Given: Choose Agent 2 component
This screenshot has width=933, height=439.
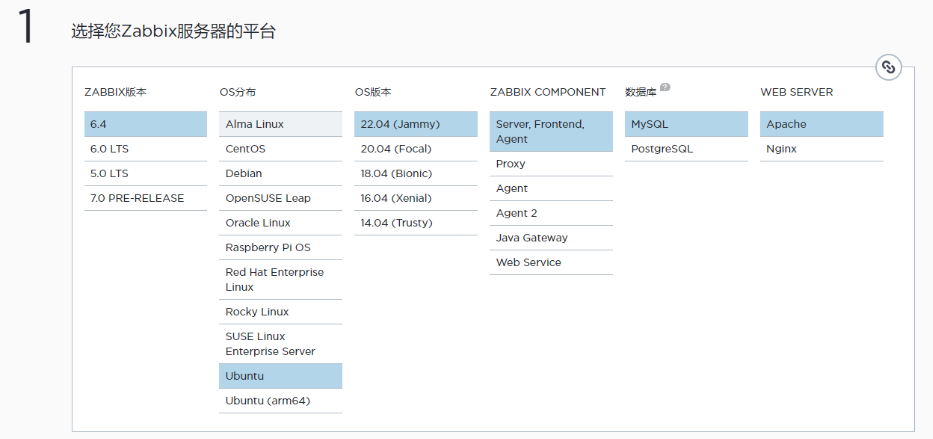Looking at the screenshot, I should coord(551,213).
